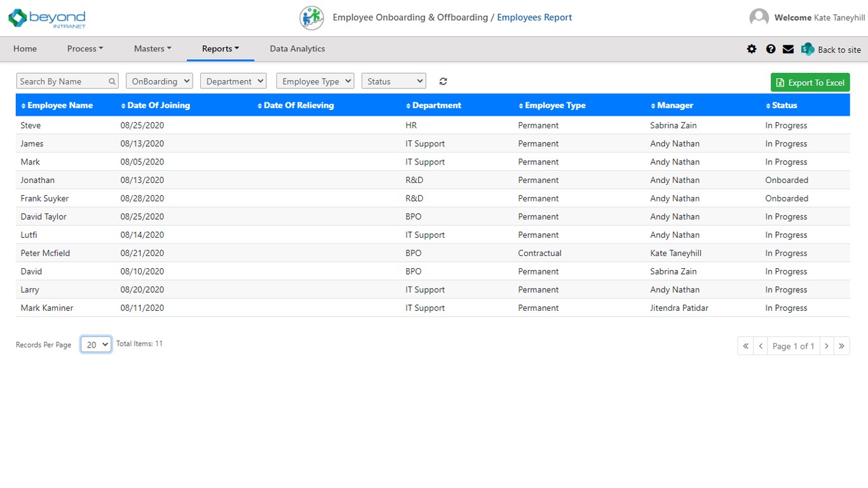Sort by Manager column
868x488 pixels.
click(672, 105)
